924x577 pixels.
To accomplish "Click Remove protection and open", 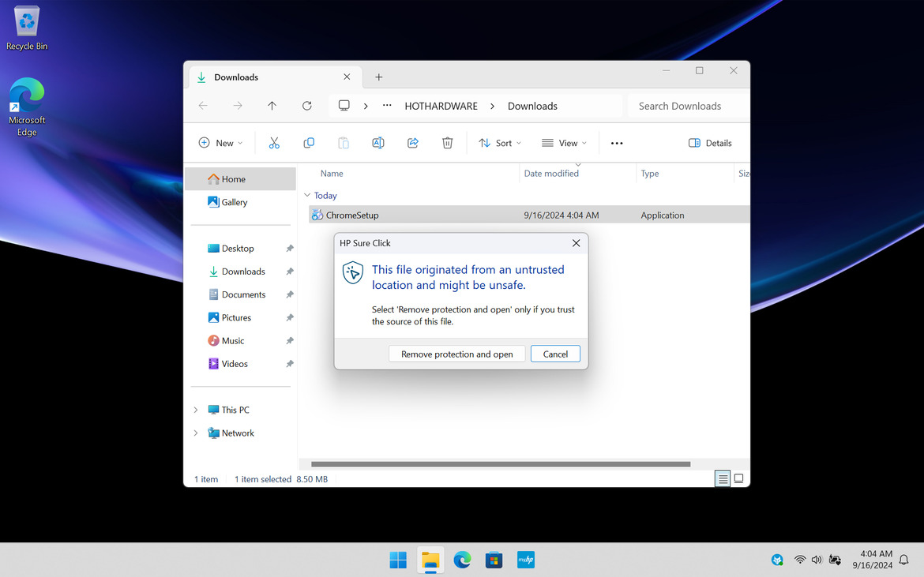I will 456,354.
